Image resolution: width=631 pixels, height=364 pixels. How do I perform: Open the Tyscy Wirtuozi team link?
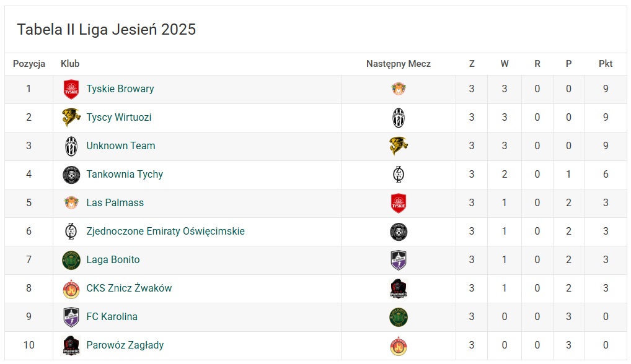(x=119, y=118)
